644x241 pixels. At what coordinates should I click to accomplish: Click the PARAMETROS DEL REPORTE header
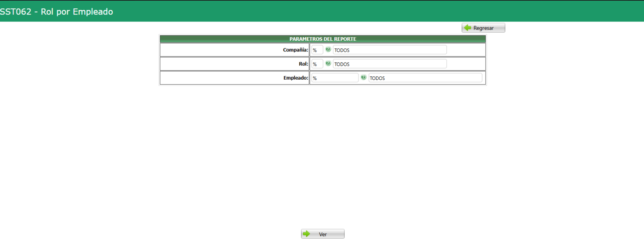323,39
